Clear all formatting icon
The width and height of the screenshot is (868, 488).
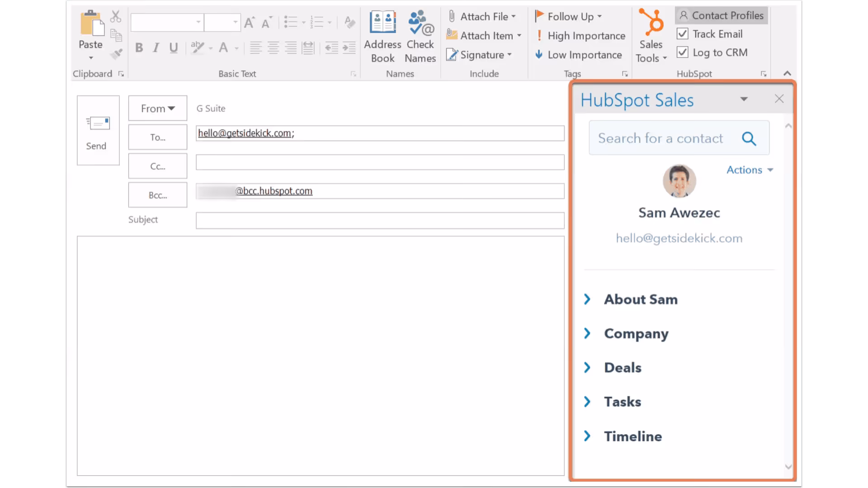coord(349,22)
